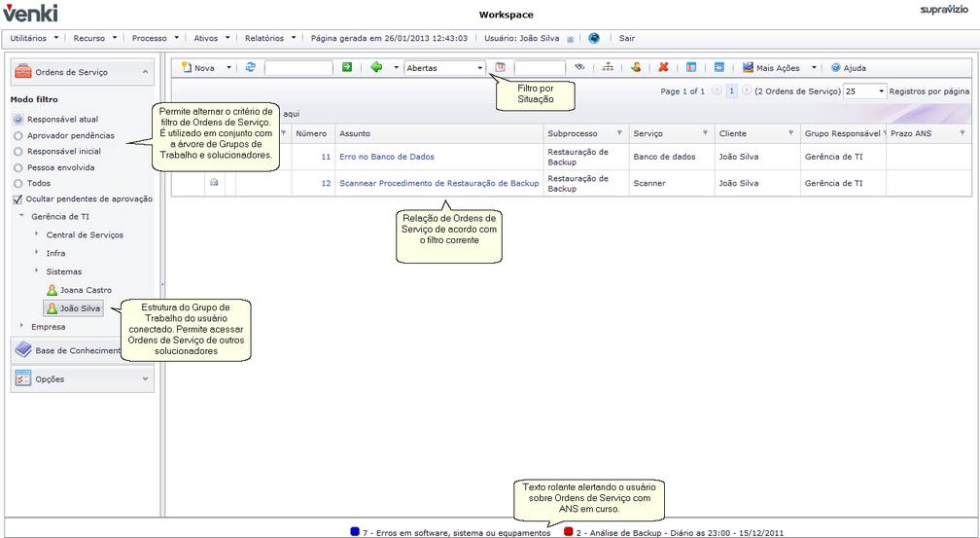Click the red X delete icon
Image resolution: width=980 pixels, height=538 pixels.
point(664,67)
